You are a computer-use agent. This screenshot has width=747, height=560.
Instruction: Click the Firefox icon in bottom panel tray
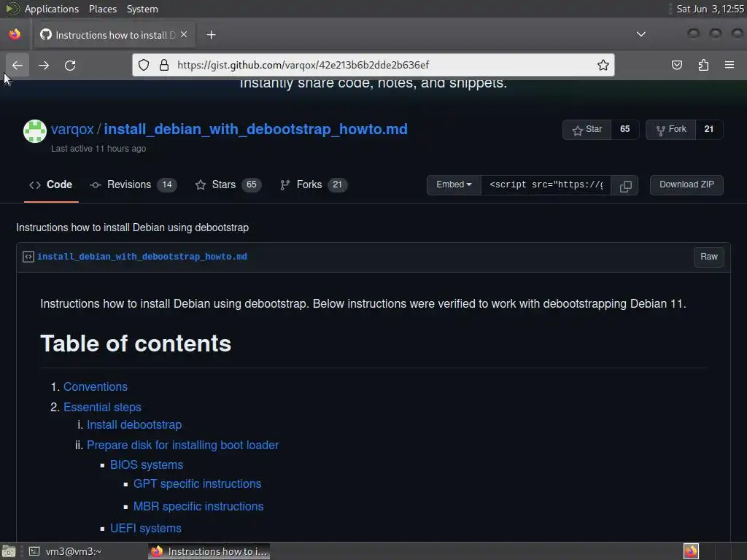[x=691, y=551]
